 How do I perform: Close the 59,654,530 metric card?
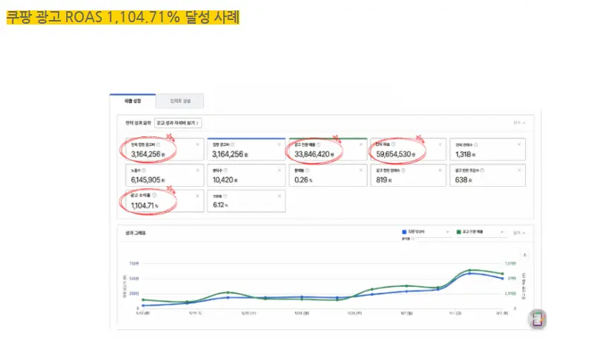tap(440, 145)
